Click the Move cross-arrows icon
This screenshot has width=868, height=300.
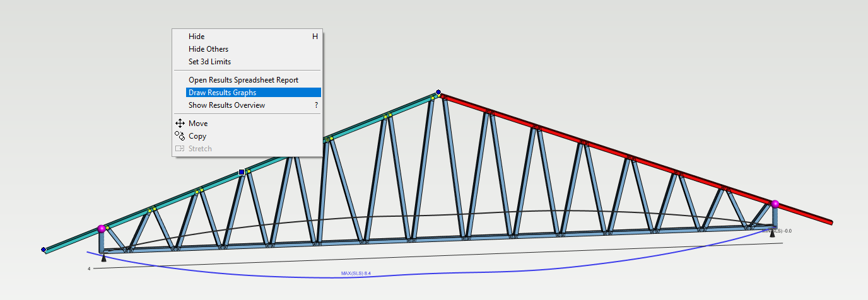tap(180, 124)
